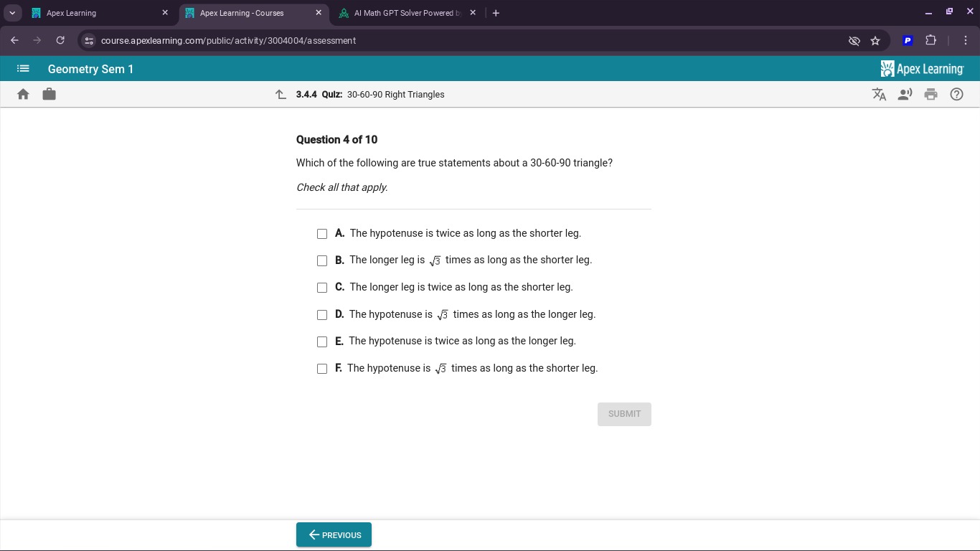The height and width of the screenshot is (551, 980).
Task: Close the AI Math GPT Solver tab
Action: [472, 13]
